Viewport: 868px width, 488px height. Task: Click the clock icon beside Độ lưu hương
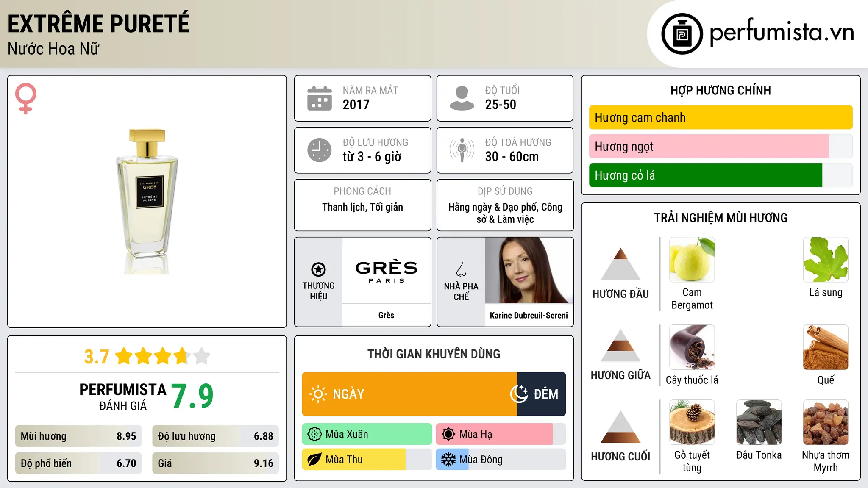(320, 150)
